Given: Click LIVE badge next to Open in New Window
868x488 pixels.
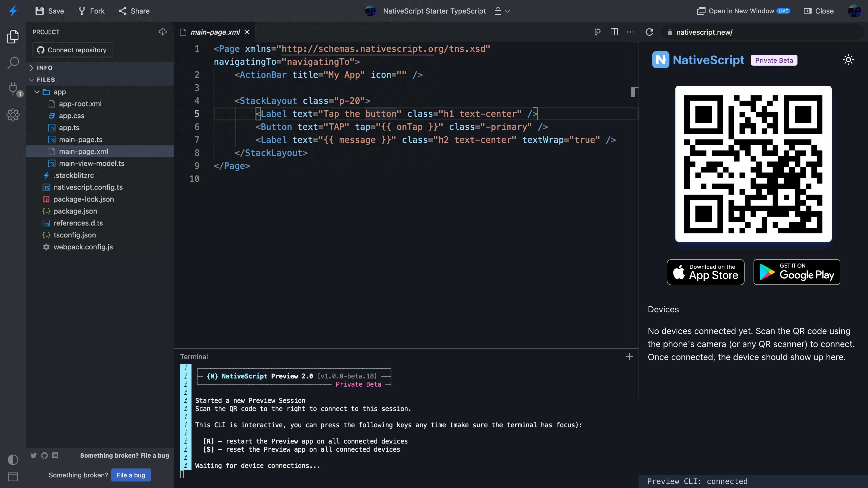Looking at the screenshot, I should pyautogui.click(x=783, y=11).
